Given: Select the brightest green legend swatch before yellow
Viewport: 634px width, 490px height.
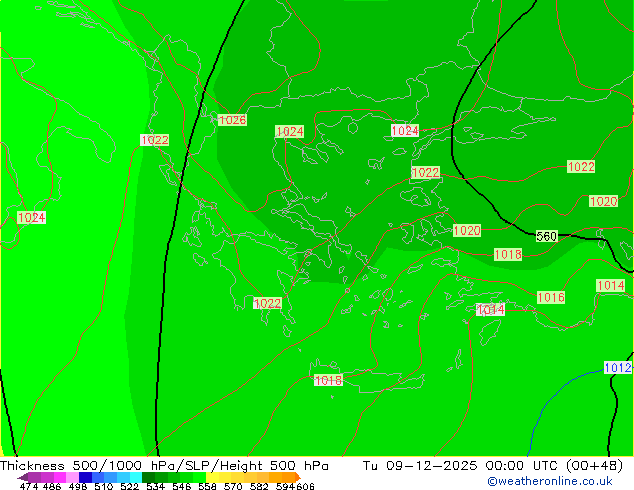Looking at the screenshot, I should 200,477.
